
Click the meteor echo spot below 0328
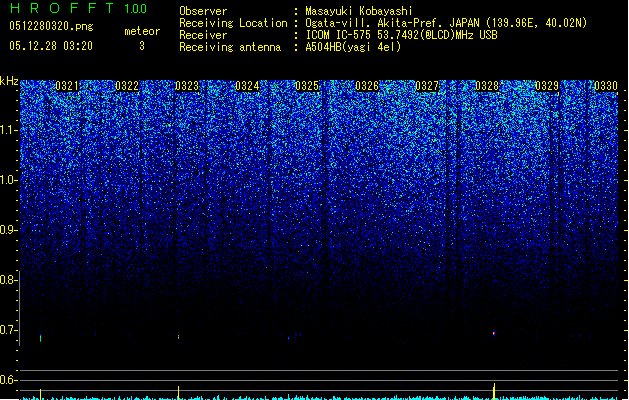pyautogui.click(x=494, y=333)
